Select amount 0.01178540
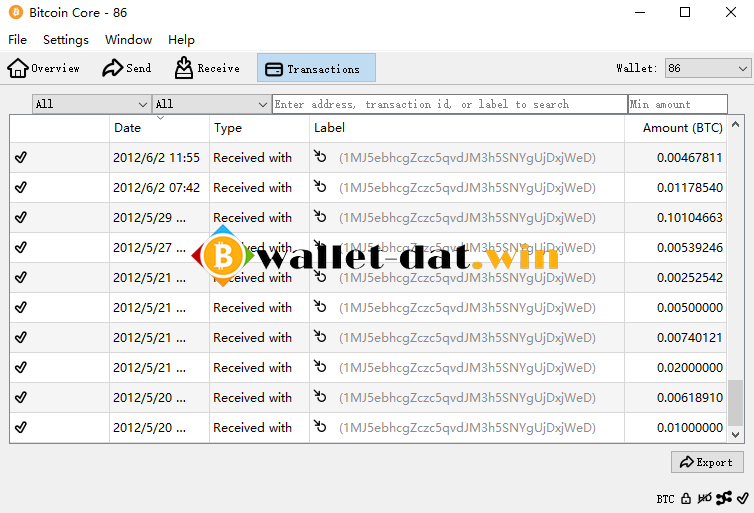The image size is (754, 513). click(690, 188)
